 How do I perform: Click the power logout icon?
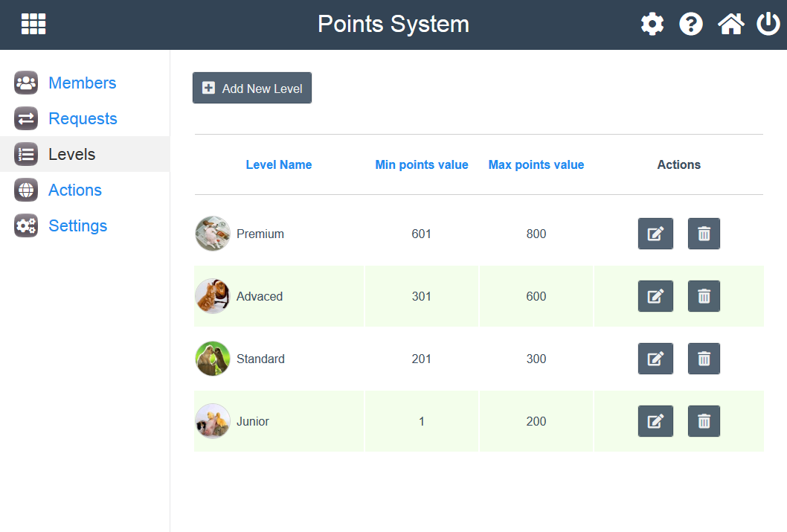coord(768,25)
